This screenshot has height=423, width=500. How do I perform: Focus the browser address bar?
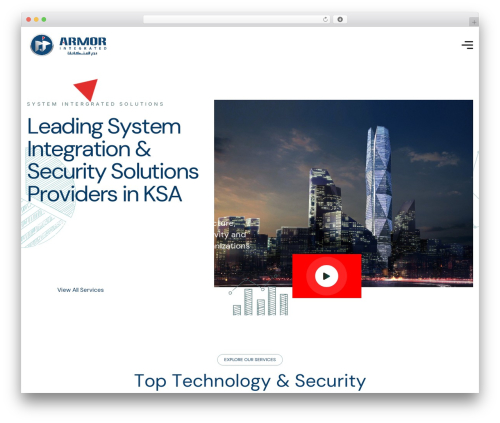(233, 20)
